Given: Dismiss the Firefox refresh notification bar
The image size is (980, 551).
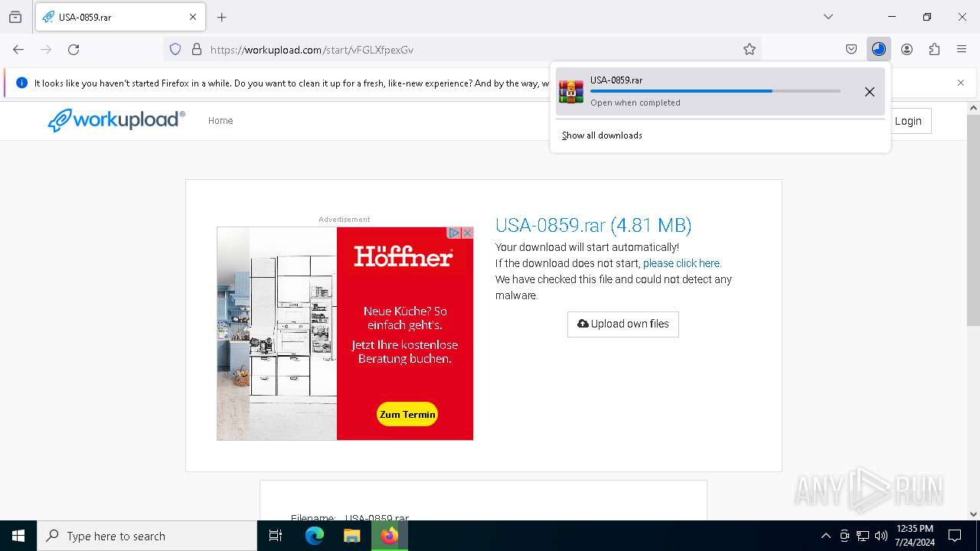Looking at the screenshot, I should [961, 83].
